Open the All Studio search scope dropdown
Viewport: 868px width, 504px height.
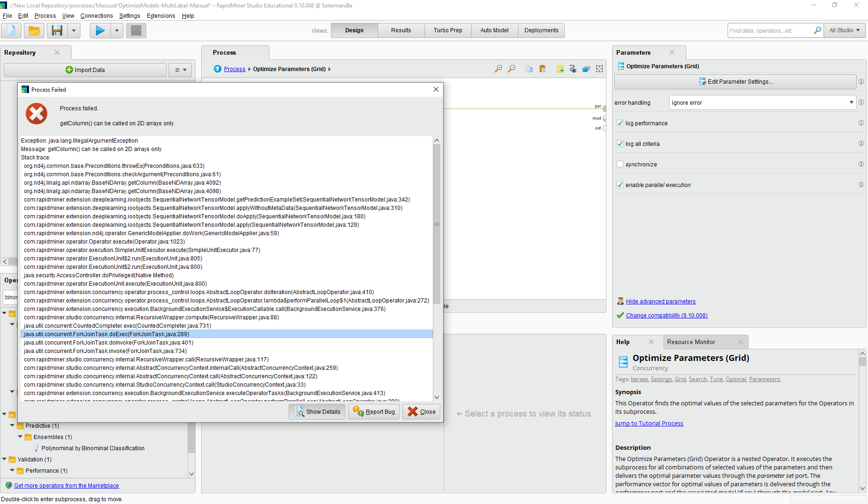845,30
